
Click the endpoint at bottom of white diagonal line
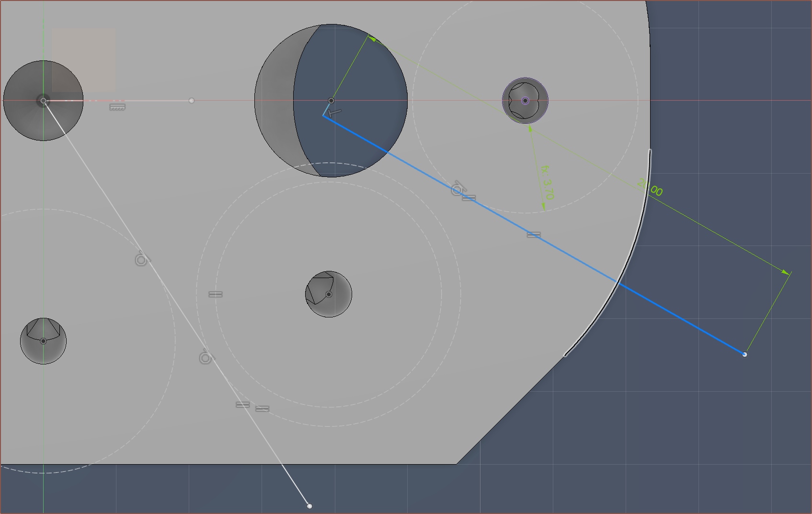point(309,506)
